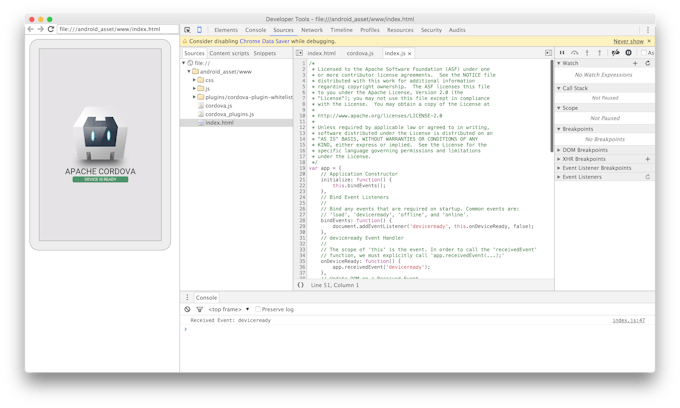This screenshot has height=408, width=680.
Task: Open the Timeline panel
Action: coord(341,30)
